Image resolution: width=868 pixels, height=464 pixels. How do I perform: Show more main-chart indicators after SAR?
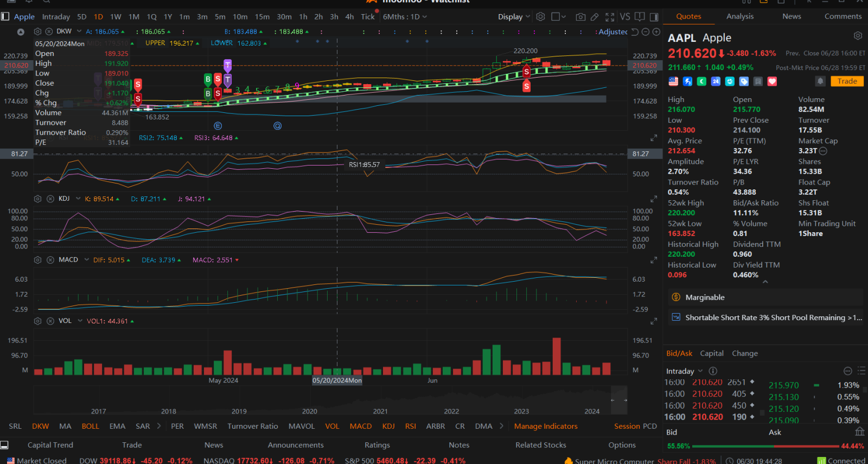coord(159,426)
